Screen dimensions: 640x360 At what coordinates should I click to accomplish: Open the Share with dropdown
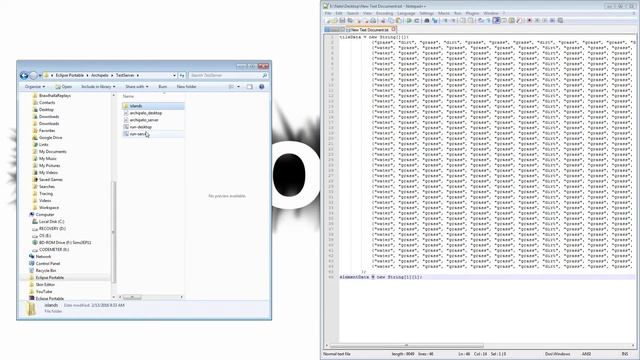tap(137, 87)
